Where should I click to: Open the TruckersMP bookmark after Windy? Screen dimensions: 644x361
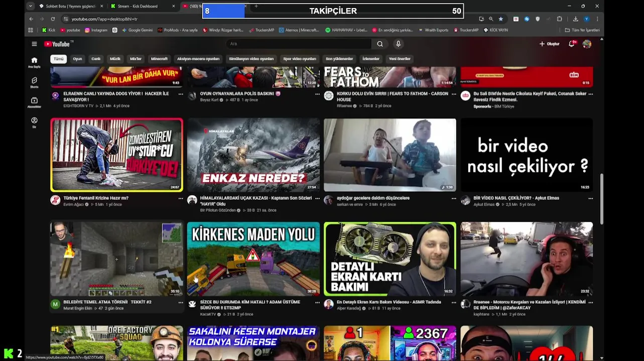261,30
